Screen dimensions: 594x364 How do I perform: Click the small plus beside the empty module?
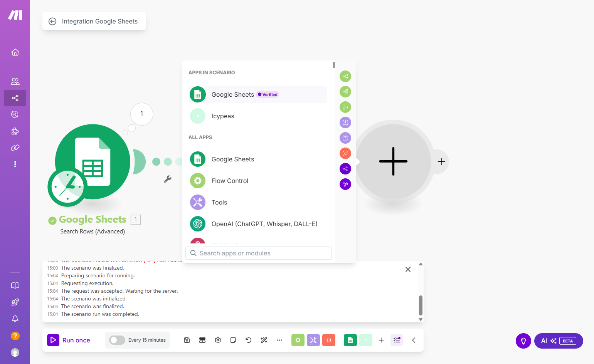(441, 162)
